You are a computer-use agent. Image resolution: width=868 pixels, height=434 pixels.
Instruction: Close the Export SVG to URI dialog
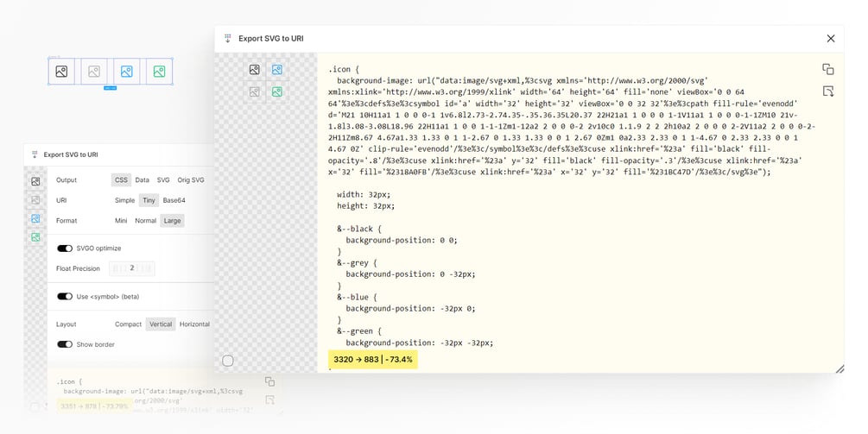pyautogui.click(x=831, y=39)
